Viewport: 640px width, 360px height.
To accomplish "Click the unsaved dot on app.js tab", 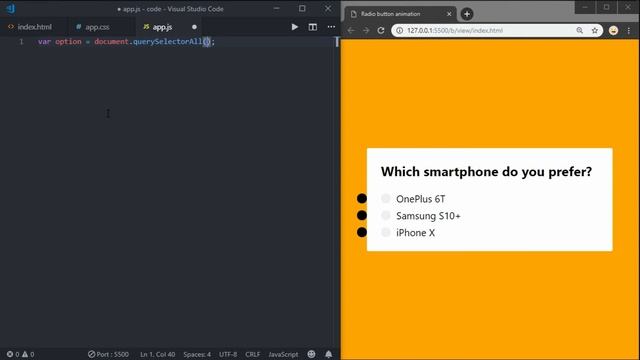I will click(x=194, y=27).
